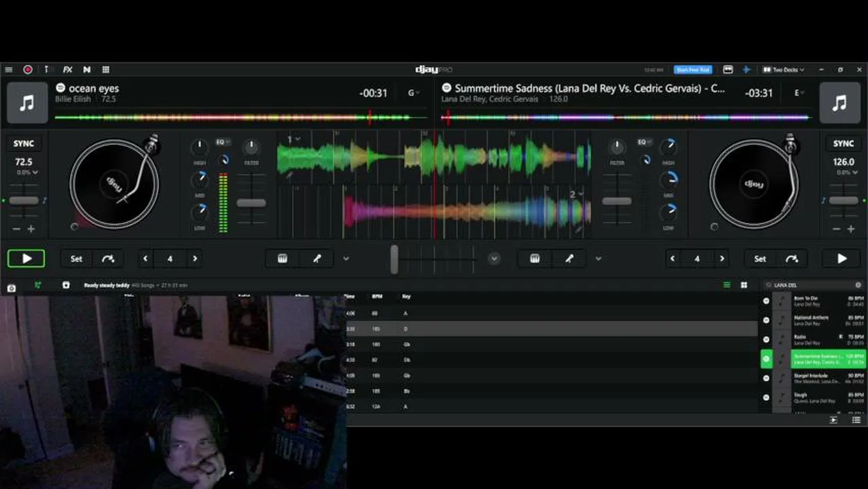Open the Neural Mix panel icon
The height and width of the screenshot is (489, 868).
pos(87,69)
